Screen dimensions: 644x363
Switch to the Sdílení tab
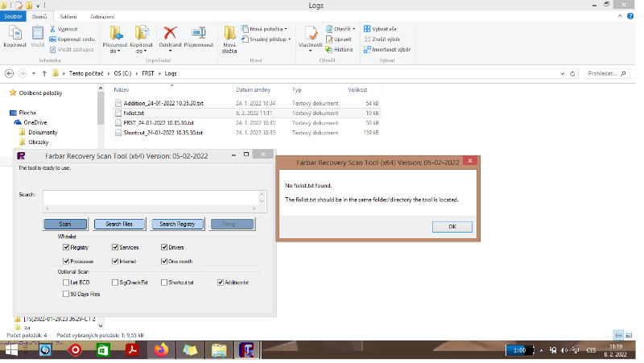click(68, 17)
